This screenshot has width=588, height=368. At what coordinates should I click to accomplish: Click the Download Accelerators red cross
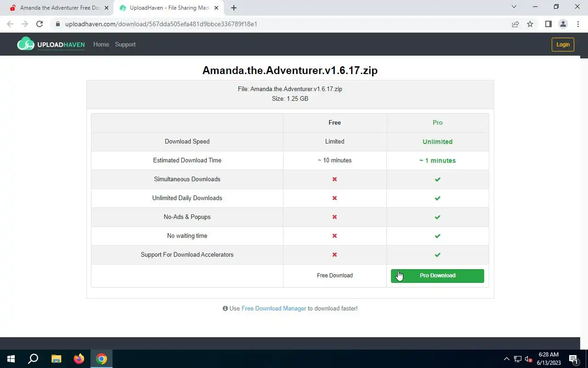point(334,255)
